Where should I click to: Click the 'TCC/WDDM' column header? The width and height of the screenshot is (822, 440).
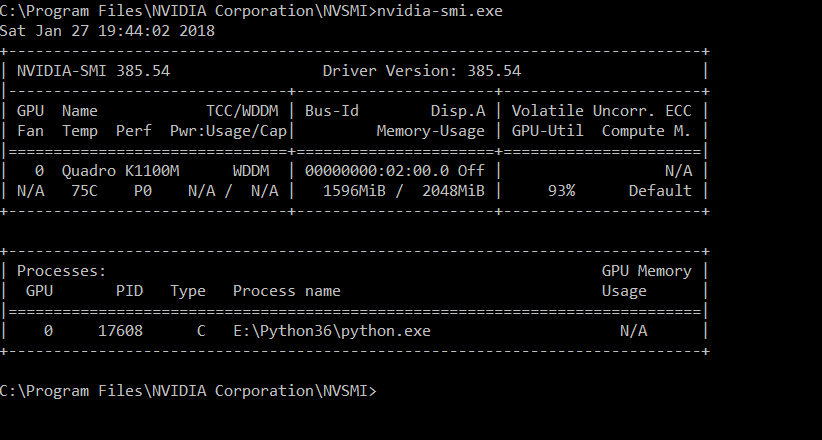[x=242, y=111]
